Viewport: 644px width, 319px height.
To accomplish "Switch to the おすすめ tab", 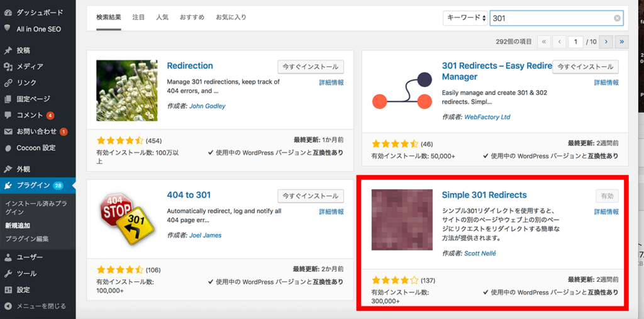I will [x=192, y=17].
